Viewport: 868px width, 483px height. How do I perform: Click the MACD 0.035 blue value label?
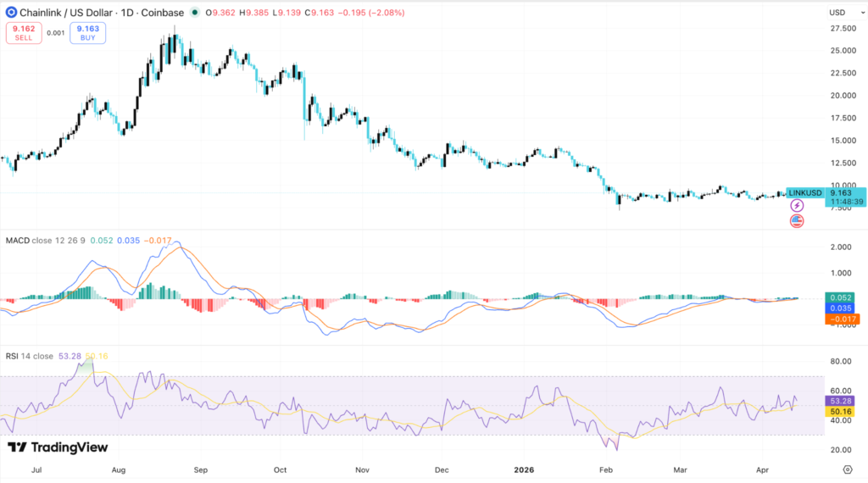[x=840, y=308]
